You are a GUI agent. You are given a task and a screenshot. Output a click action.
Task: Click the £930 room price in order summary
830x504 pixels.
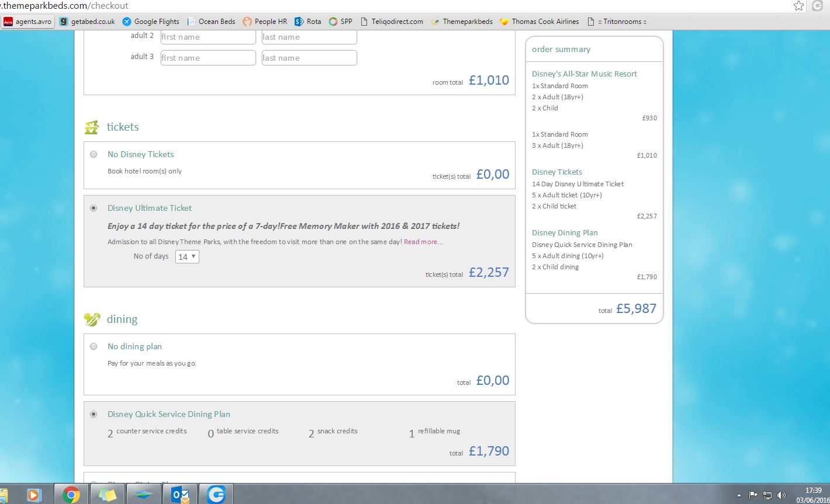coord(649,118)
